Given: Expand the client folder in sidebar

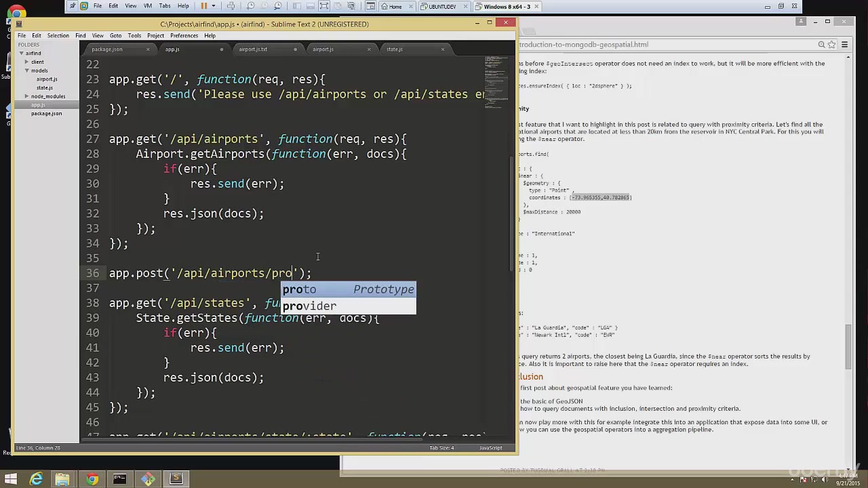Looking at the screenshot, I should [26, 62].
